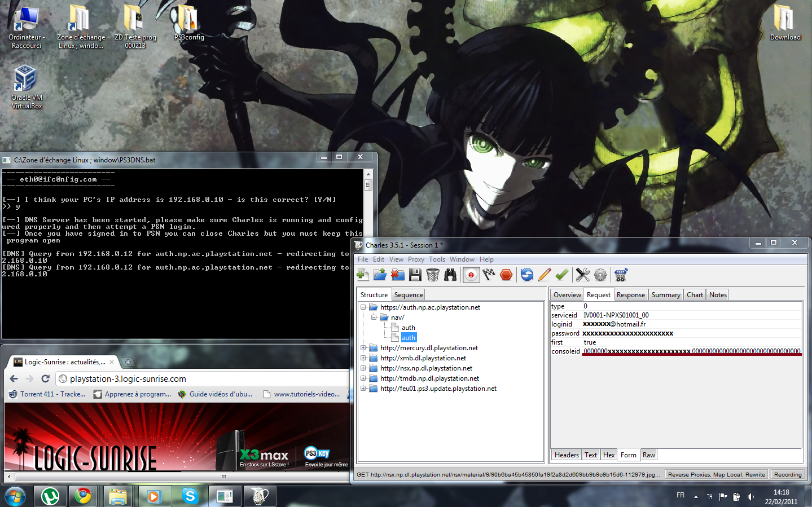812x507 pixels.
Task: Open the Help menu in Charles
Action: coord(486,259)
